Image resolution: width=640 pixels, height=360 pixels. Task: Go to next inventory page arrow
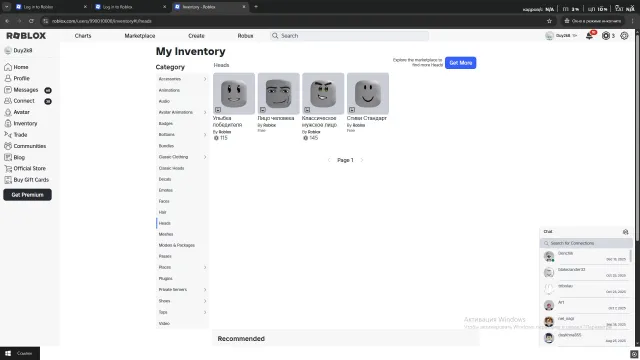(362, 160)
